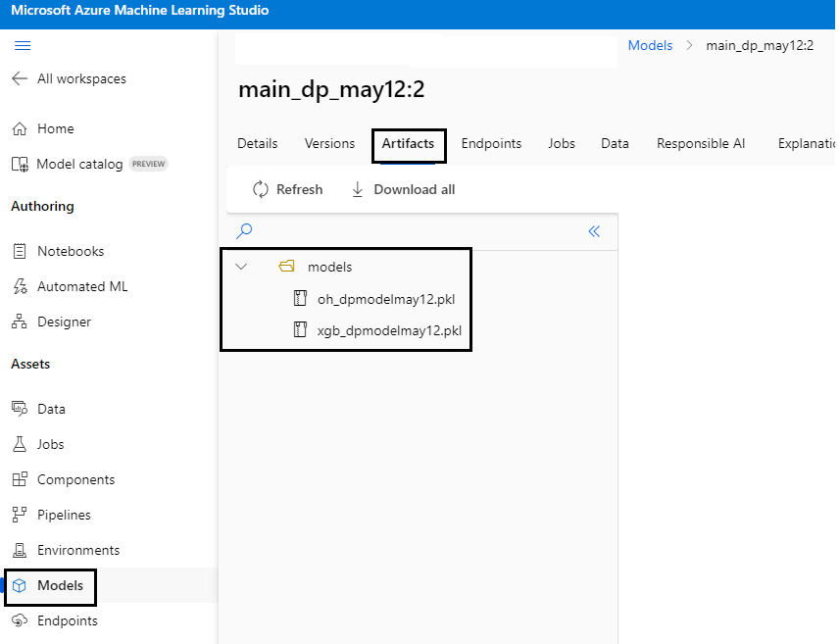840x644 pixels.
Task: Open Model catalog in the sidebar
Action: pos(79,164)
